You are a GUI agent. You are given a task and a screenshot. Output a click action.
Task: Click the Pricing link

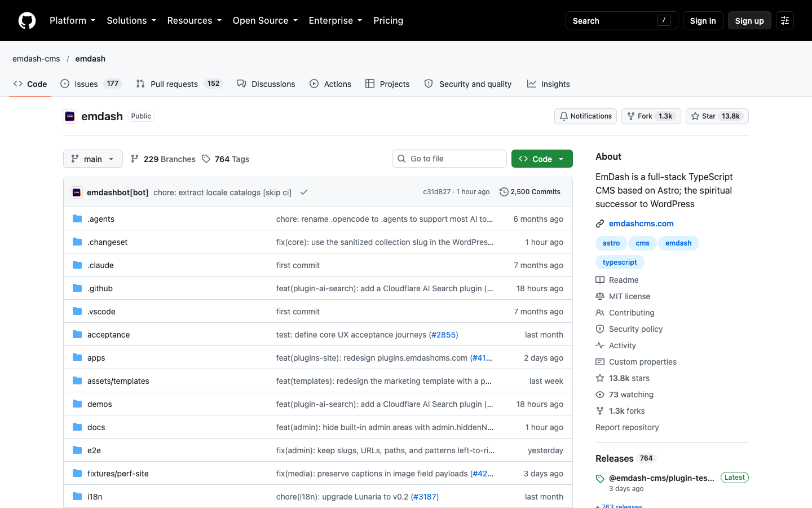[389, 20]
